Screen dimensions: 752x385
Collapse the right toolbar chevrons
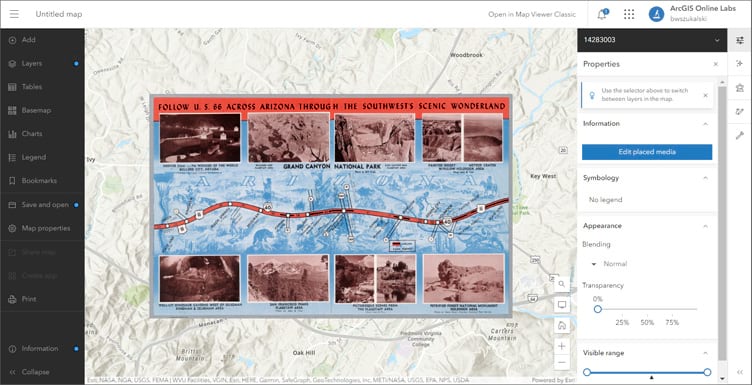pos(740,372)
